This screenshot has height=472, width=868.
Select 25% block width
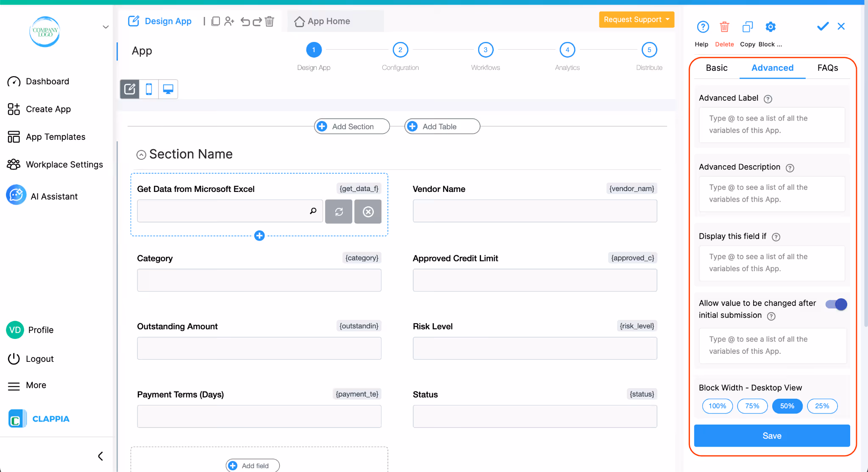(x=822, y=406)
